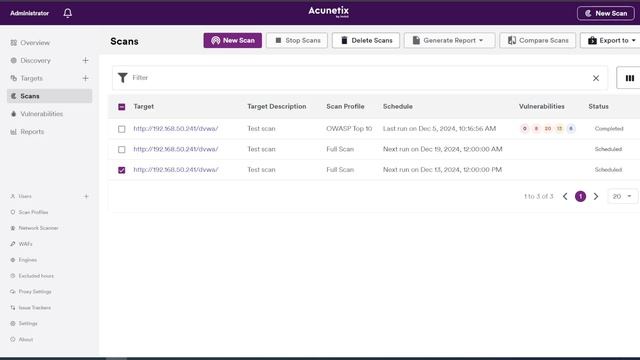Add a user with plus icon

(x=86, y=196)
